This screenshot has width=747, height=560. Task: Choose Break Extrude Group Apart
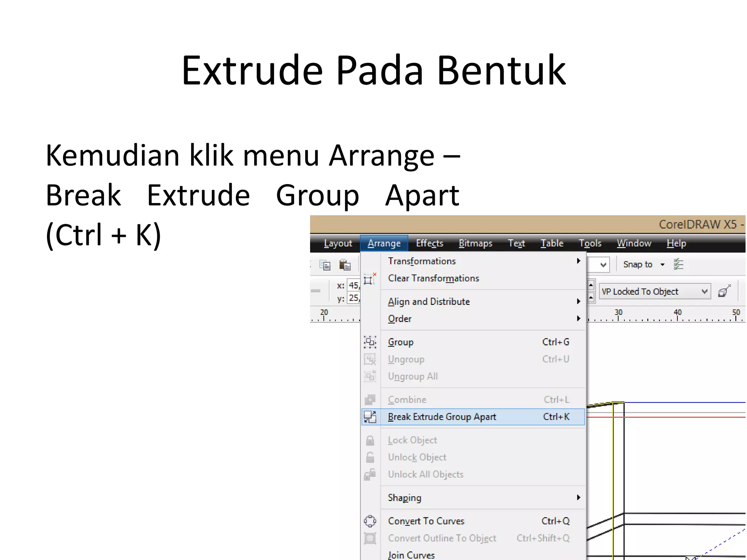point(473,417)
